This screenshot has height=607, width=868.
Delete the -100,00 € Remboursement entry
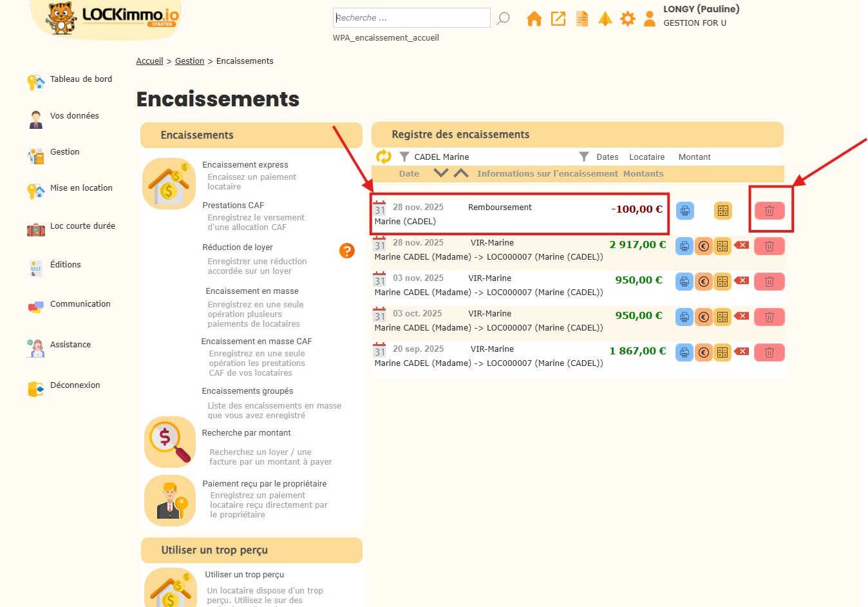[769, 211]
